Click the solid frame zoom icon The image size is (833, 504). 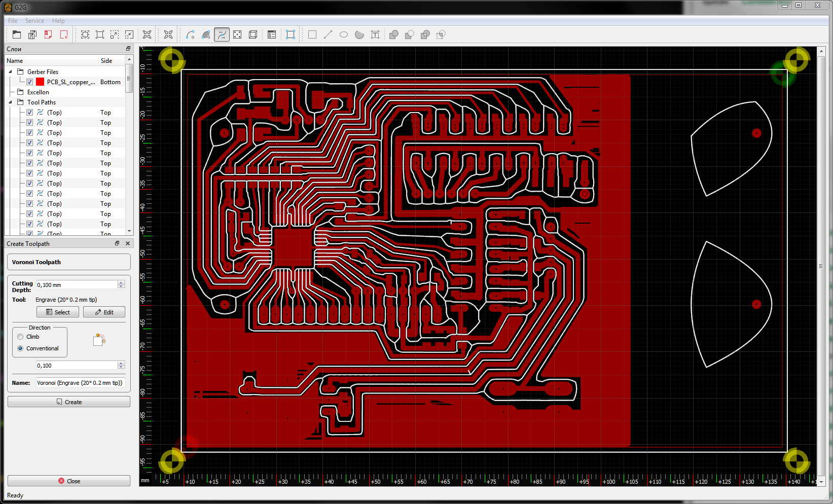coord(100,34)
